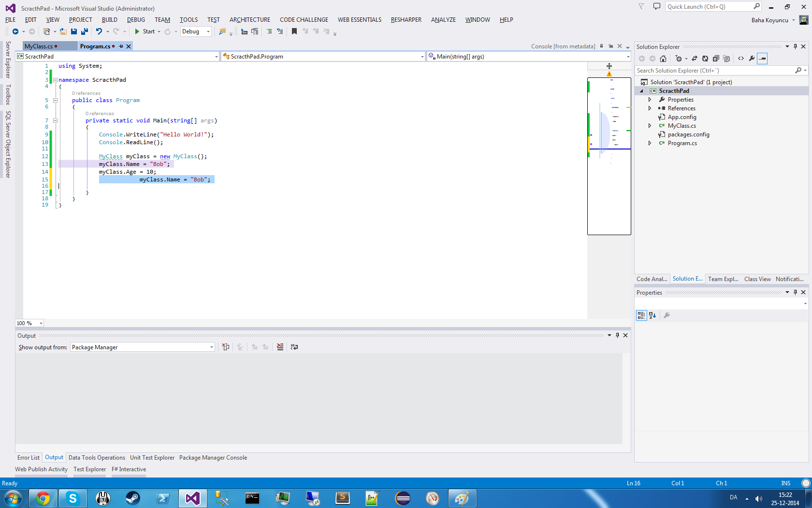Click the Pending Changes Filter icon
The image size is (812, 508).
[x=679, y=59]
